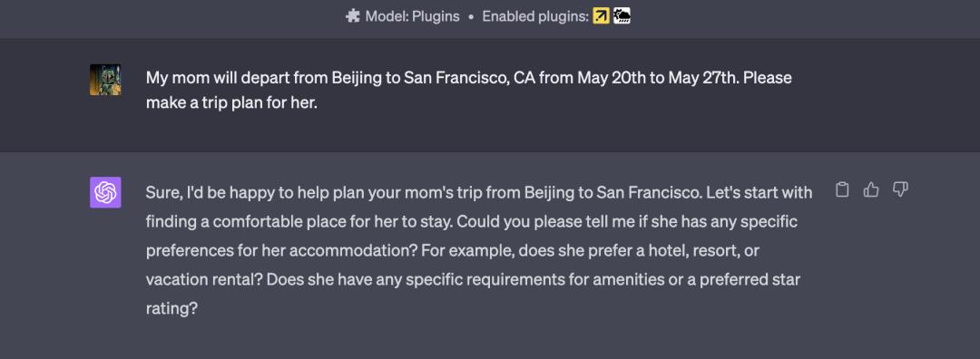Click the "make a trip plan for her" line
The width and height of the screenshot is (980, 359).
point(232,103)
